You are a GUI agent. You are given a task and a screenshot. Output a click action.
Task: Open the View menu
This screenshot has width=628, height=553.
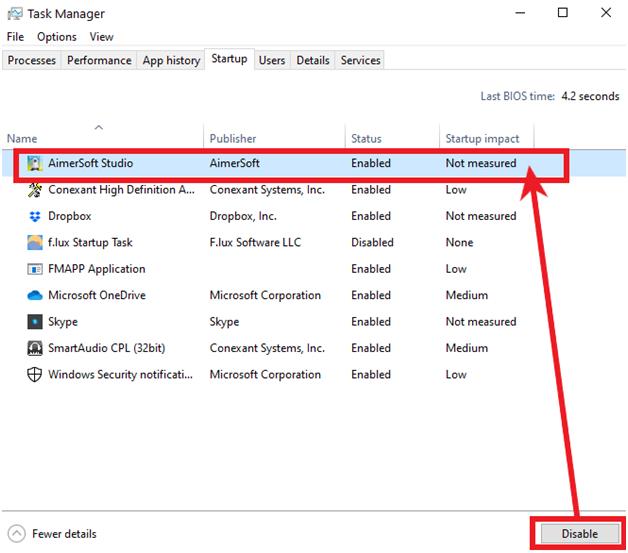click(x=101, y=37)
